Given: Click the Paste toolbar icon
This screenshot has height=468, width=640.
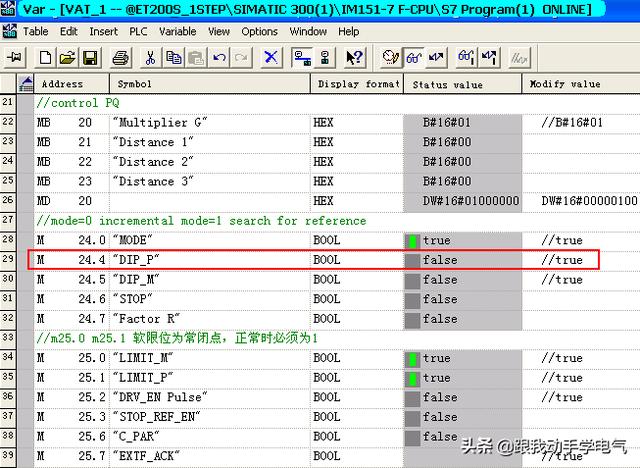Looking at the screenshot, I should [196, 58].
